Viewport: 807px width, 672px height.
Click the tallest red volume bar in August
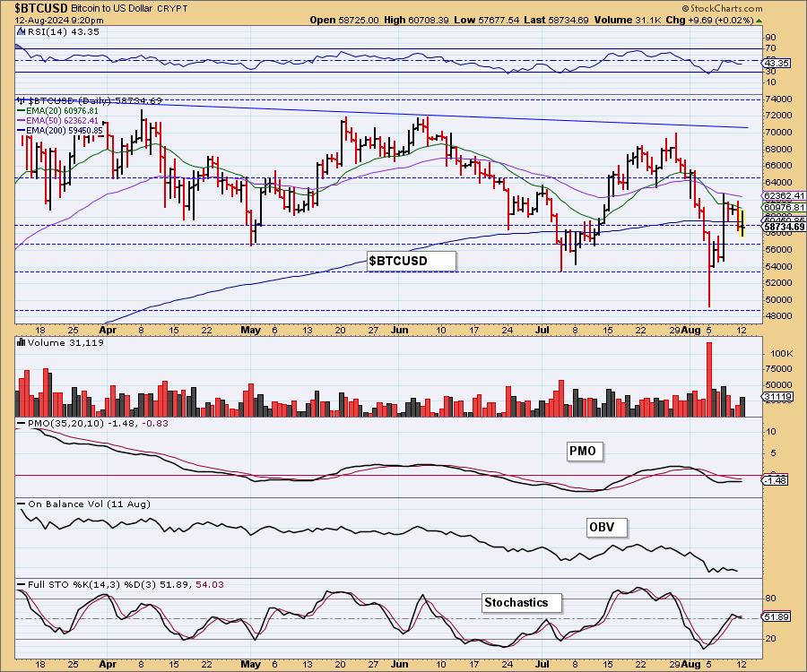(709, 379)
